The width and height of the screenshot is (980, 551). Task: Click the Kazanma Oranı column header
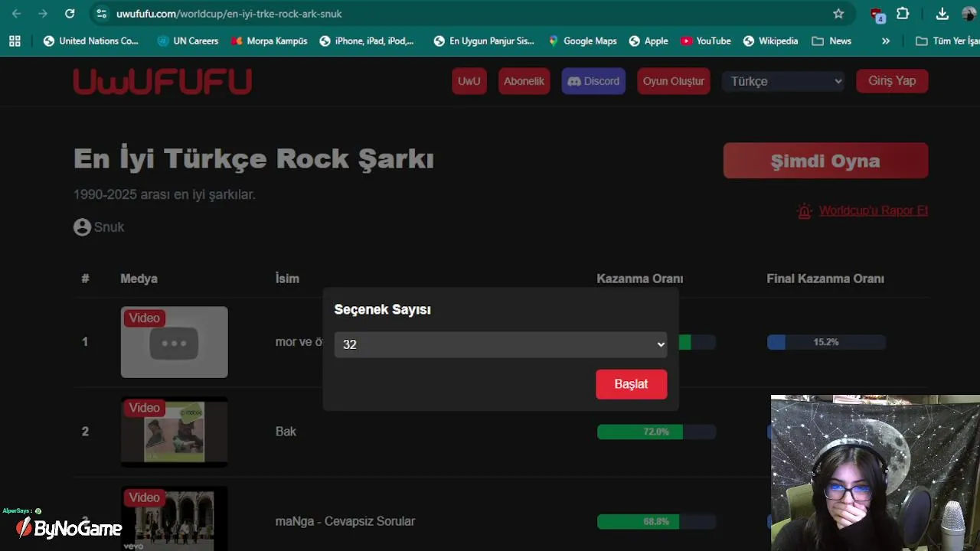coord(640,279)
